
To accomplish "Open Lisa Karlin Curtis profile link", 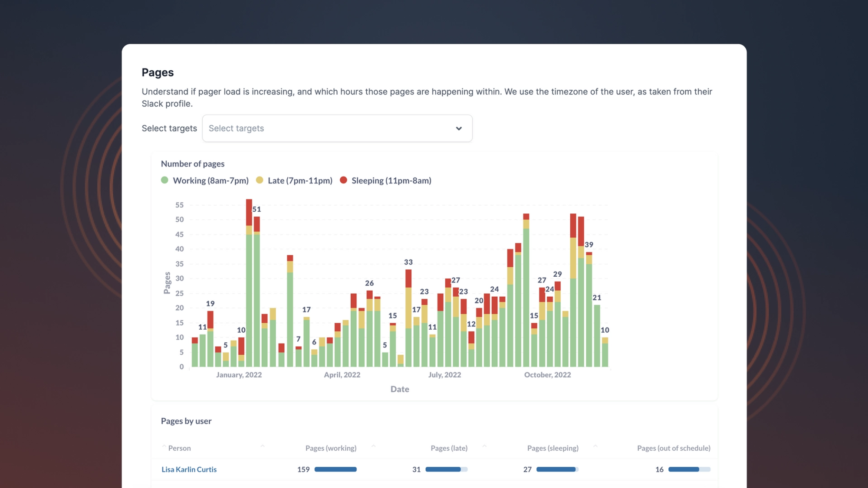I will (189, 469).
